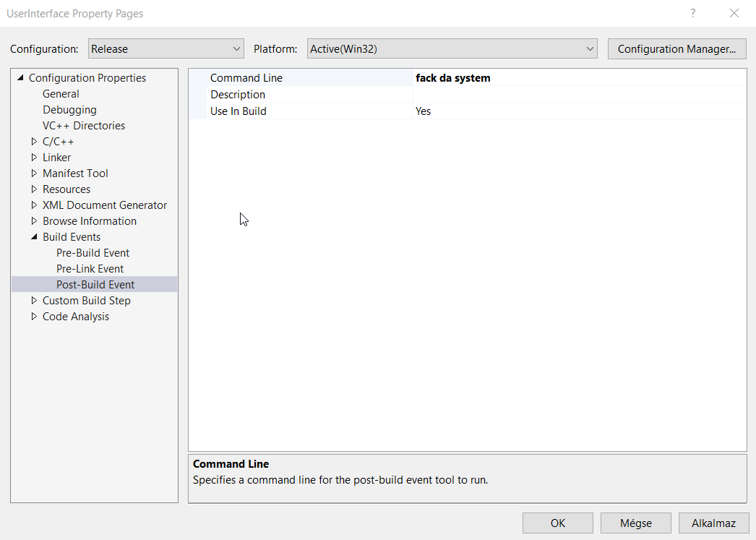Select VC++ Directories in the tree
The width and height of the screenshot is (756, 540).
[84, 126]
